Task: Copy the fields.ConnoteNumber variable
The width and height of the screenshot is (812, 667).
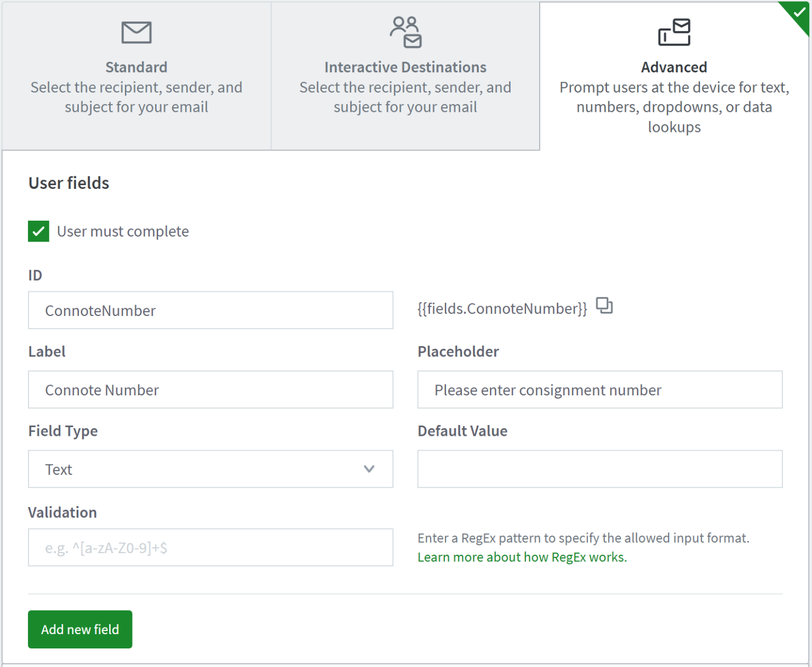Action: click(x=604, y=306)
